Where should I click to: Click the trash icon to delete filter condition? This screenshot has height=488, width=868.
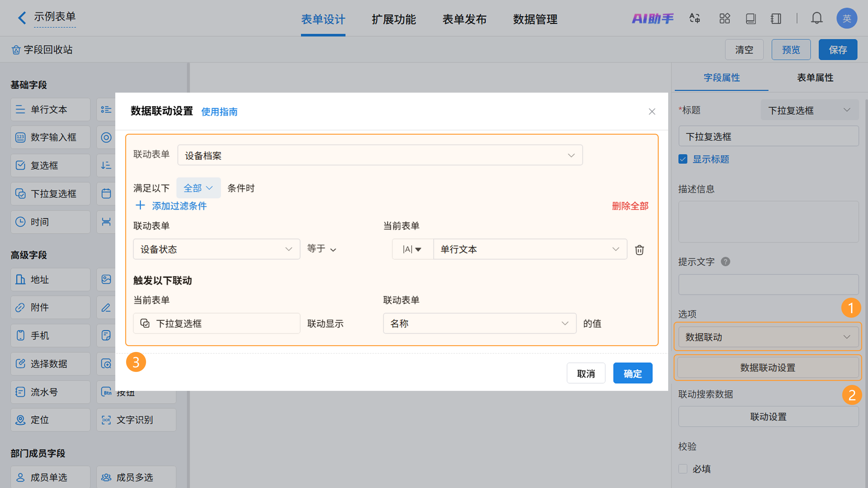(x=639, y=250)
